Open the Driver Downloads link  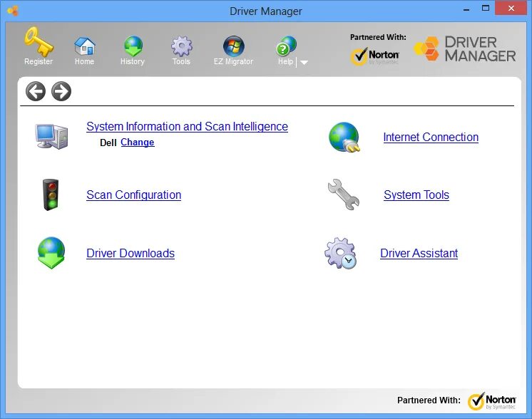point(131,253)
